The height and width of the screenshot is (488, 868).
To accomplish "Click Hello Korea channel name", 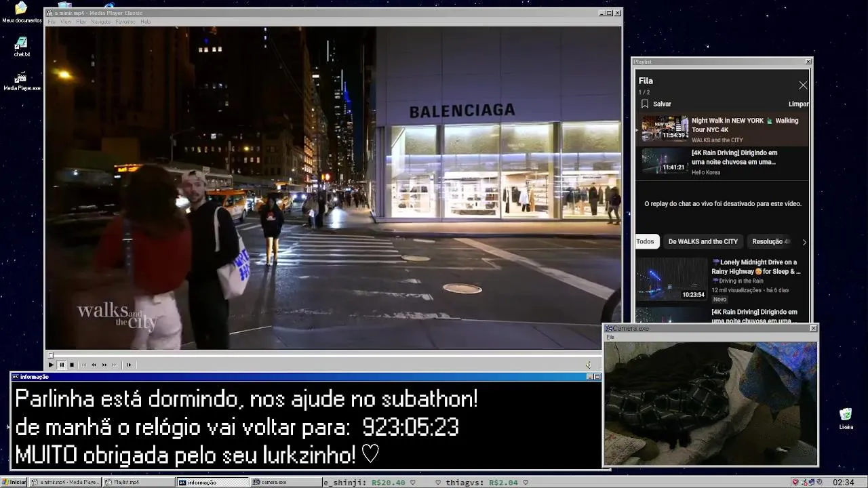I will pos(706,172).
